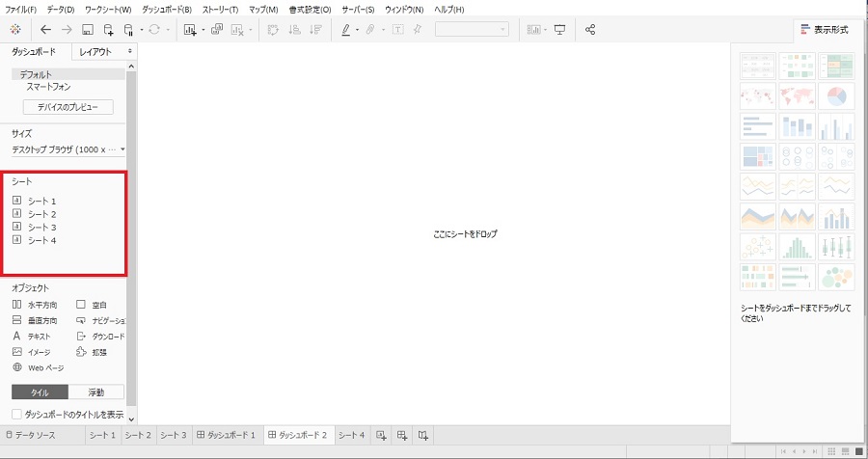Open presentation mode with the monitor icon

tap(559, 30)
